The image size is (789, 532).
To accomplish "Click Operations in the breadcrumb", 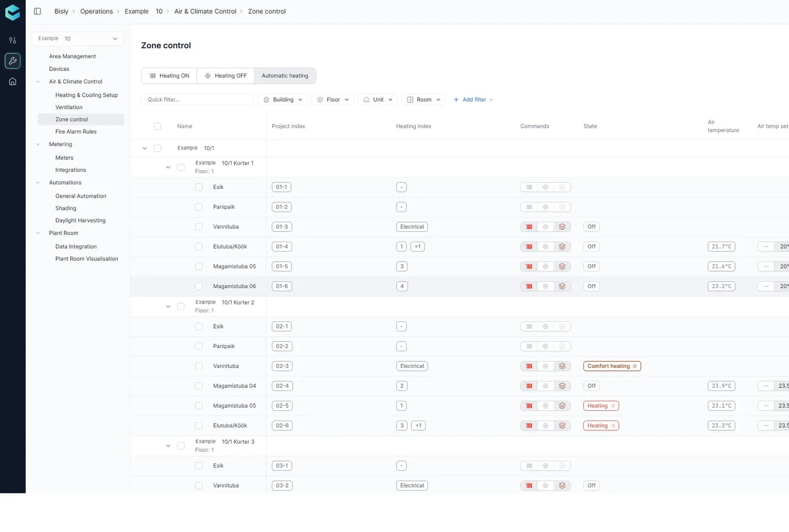I will coord(97,11).
